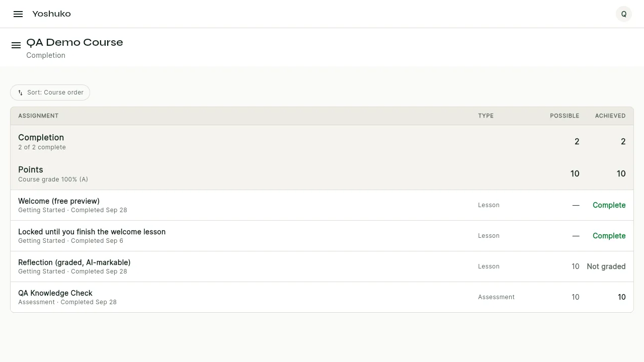The height and width of the screenshot is (362, 644).
Task: Click the Completion subtitle under course title
Action: [46, 55]
